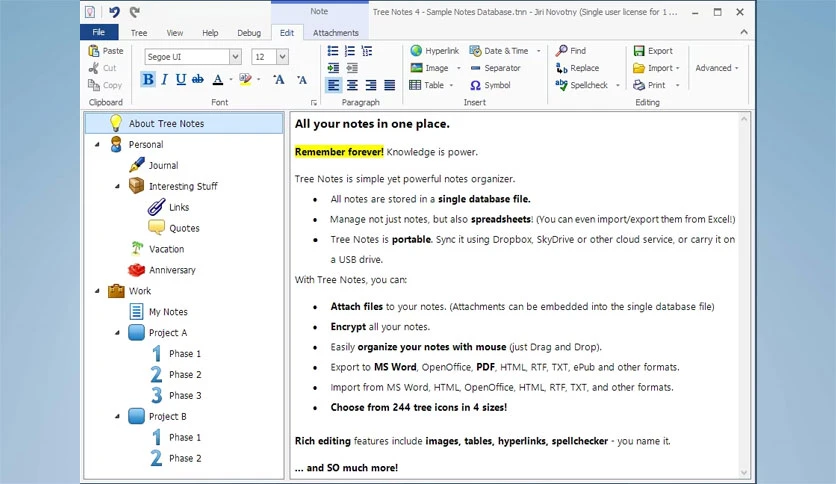Select Phase 3 under Project A
Screen dimensions: 836x484
(185, 396)
